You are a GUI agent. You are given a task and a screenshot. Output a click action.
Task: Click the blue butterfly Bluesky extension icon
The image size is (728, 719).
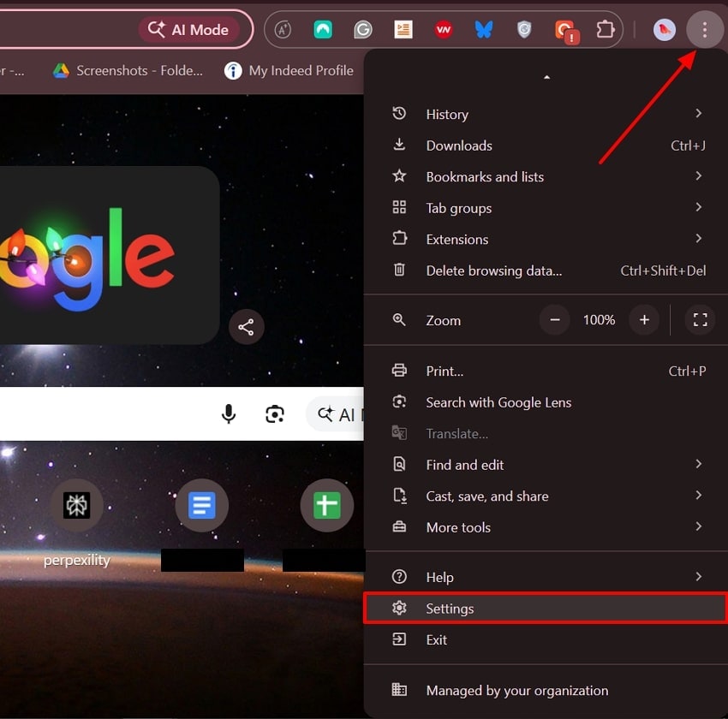(483, 28)
